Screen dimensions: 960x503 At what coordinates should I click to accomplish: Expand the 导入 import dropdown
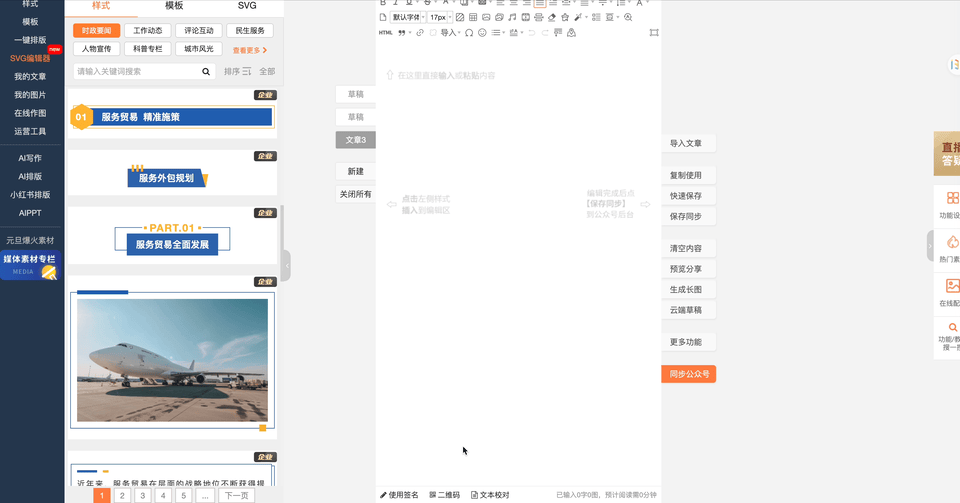pyautogui.click(x=449, y=33)
